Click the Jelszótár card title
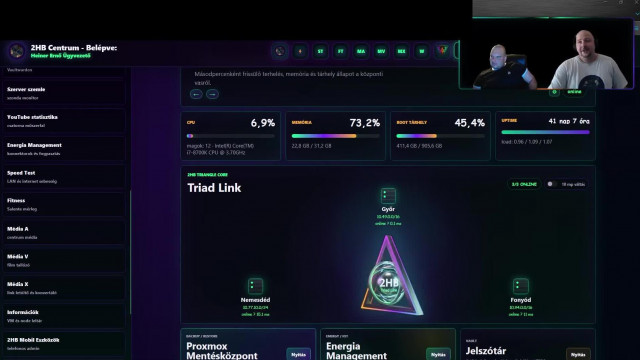The height and width of the screenshot is (360, 640). point(486,351)
